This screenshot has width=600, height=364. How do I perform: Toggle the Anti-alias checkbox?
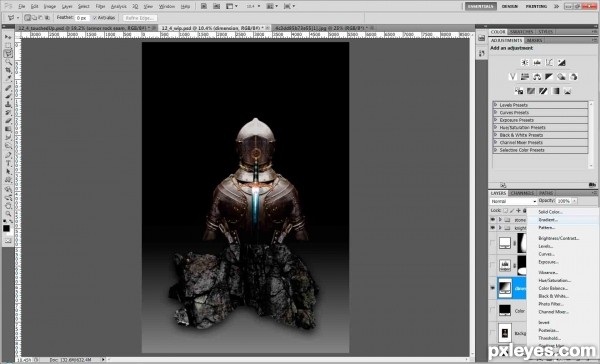click(95, 18)
